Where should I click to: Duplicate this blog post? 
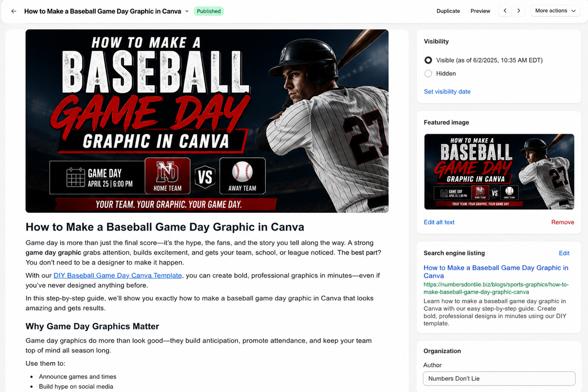[x=448, y=11]
